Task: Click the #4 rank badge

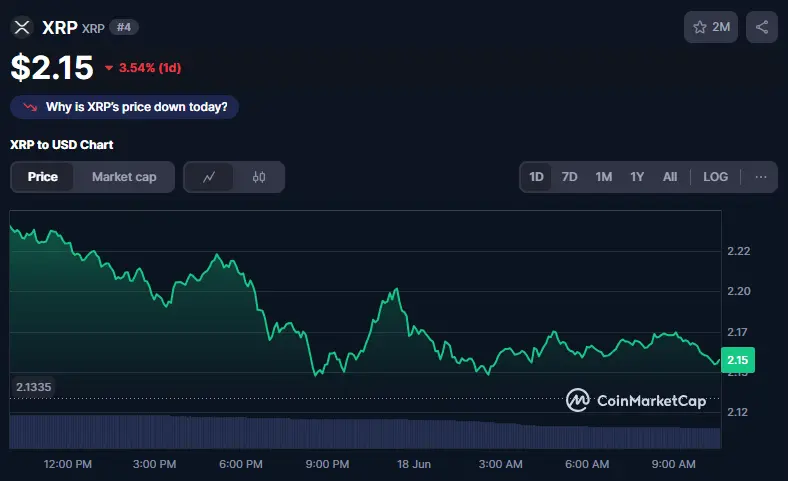Action: pyautogui.click(x=124, y=27)
